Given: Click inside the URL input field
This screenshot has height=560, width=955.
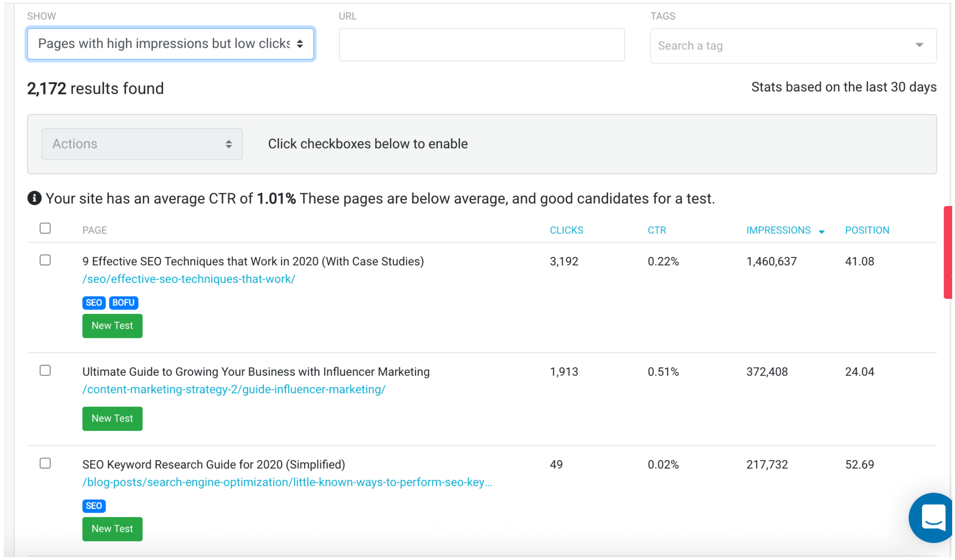Looking at the screenshot, I should click(482, 44).
